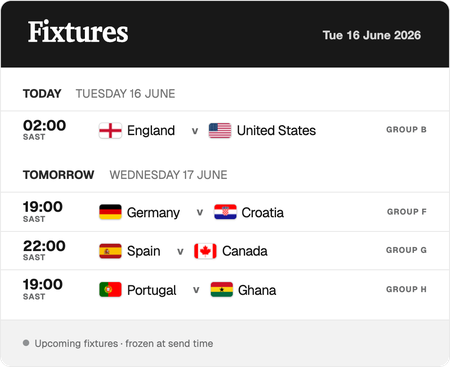This screenshot has height=367, width=450.
Task: Click the 22:00 SAST kickoff time
Action: click(44, 250)
